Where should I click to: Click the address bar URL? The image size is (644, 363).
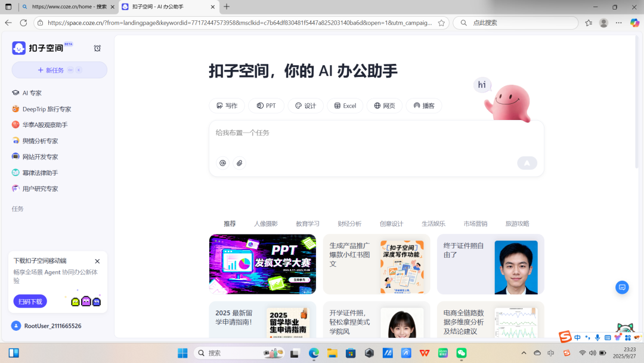tap(240, 23)
